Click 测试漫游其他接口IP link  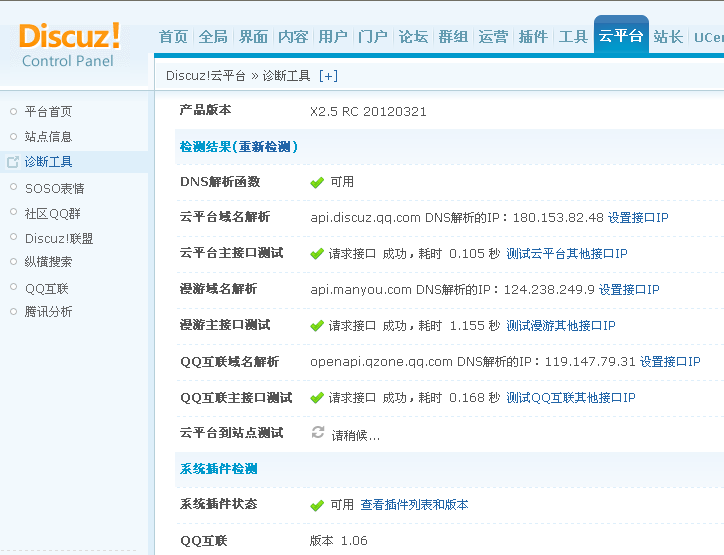561,326
